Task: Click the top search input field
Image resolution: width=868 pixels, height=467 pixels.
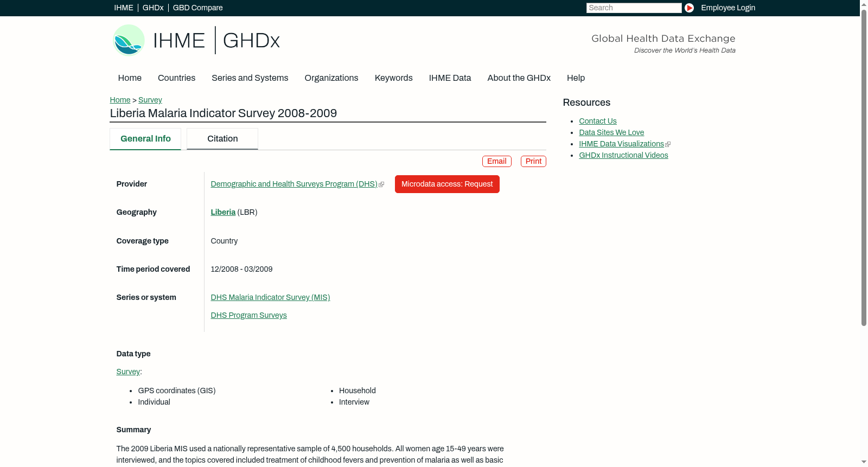Action: [x=634, y=8]
